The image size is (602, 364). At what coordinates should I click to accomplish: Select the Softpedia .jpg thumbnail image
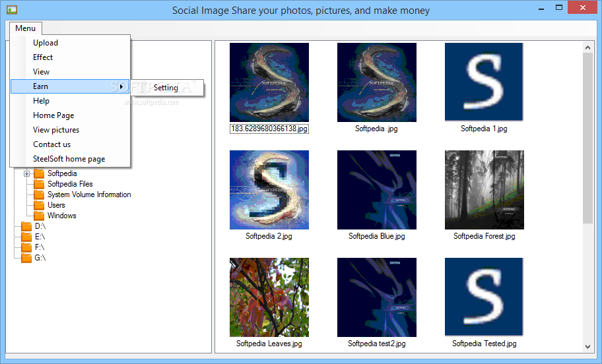point(377,82)
